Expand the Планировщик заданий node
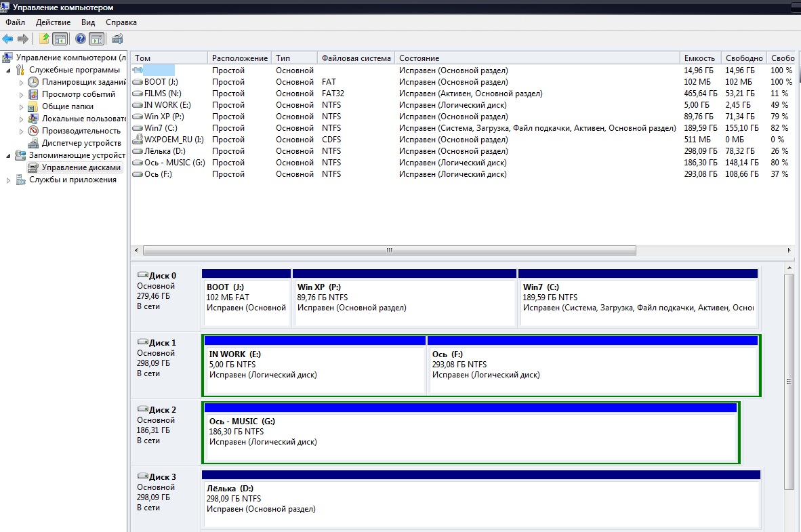Image resolution: width=801 pixels, height=532 pixels. tap(22, 82)
